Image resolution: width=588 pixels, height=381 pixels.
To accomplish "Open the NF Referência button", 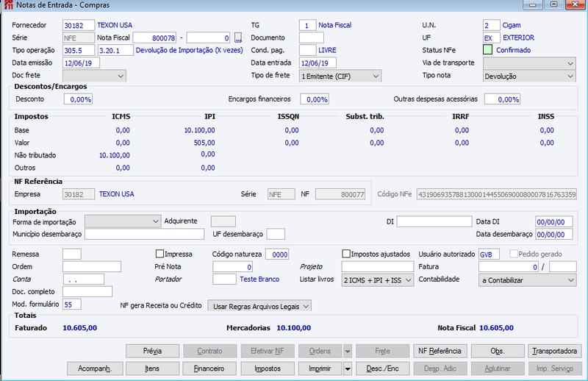I will (440, 352).
